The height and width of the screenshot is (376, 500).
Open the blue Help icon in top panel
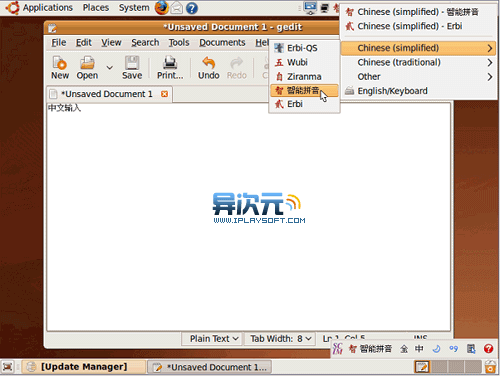tap(192, 8)
